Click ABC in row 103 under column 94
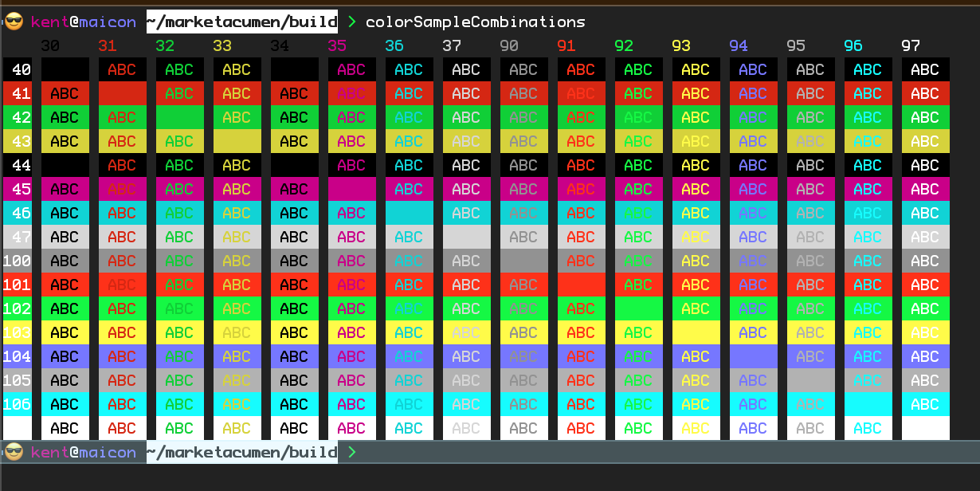Screen dimensions: 980x491 (x=753, y=332)
